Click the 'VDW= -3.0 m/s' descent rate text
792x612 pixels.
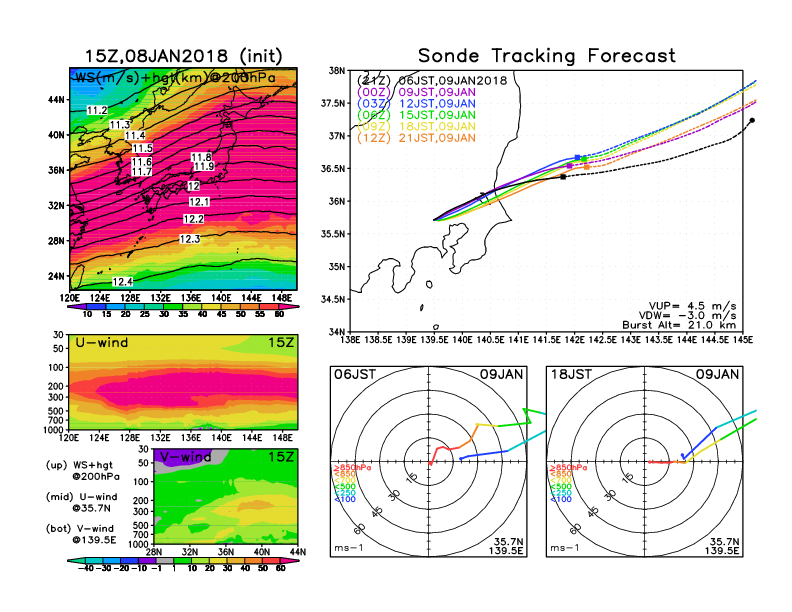(687, 316)
